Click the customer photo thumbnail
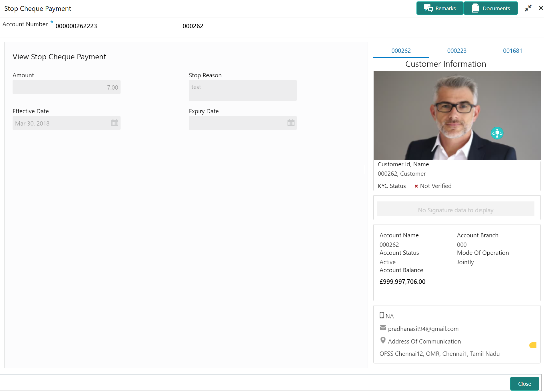The height and width of the screenshot is (392, 545). point(457,116)
